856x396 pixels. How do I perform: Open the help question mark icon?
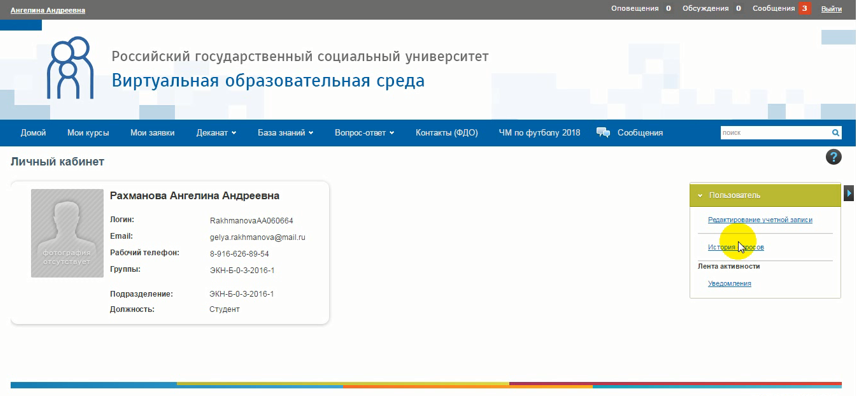tap(834, 157)
